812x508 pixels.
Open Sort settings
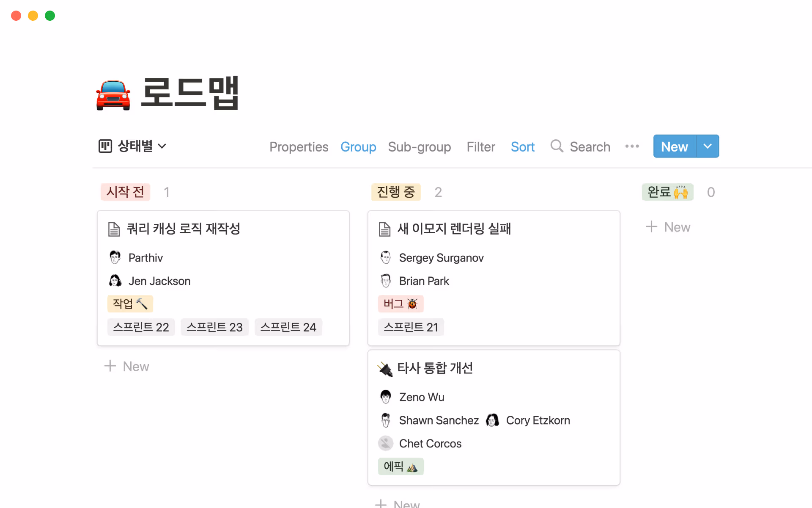click(522, 146)
